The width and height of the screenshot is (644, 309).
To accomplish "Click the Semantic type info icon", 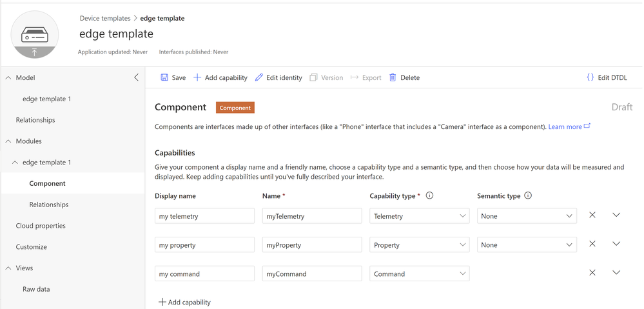I will click(x=528, y=195).
